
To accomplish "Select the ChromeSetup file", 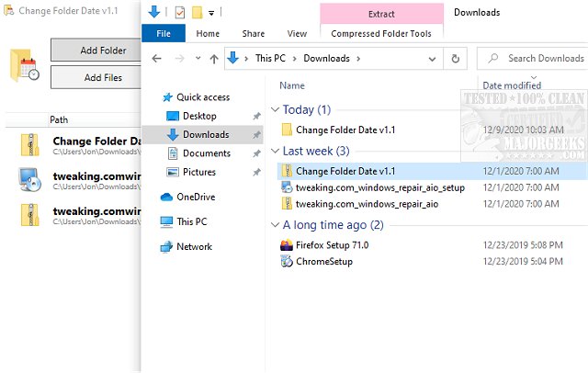I will pos(324,261).
